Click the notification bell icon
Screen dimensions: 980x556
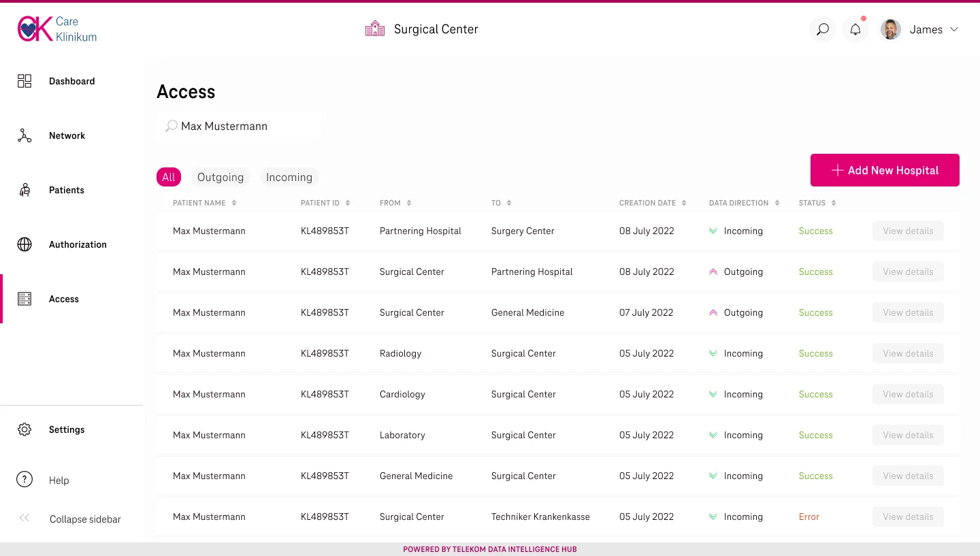[x=855, y=29]
